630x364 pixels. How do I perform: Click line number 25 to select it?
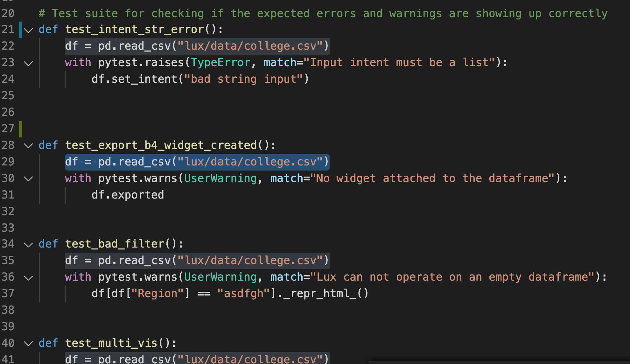point(9,95)
